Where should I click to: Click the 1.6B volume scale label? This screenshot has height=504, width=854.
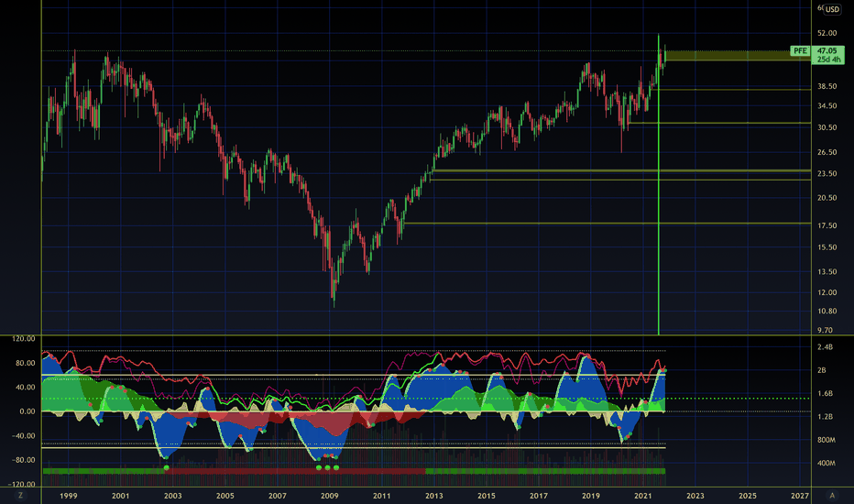tap(825, 393)
